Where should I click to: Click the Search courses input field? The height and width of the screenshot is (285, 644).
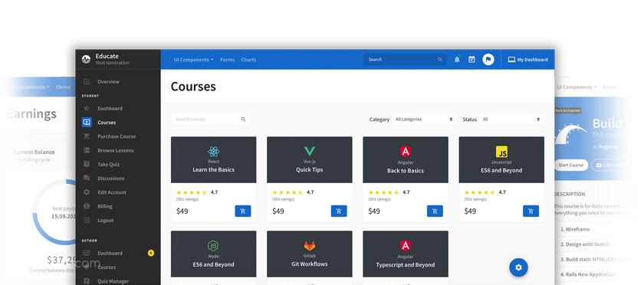click(210, 119)
